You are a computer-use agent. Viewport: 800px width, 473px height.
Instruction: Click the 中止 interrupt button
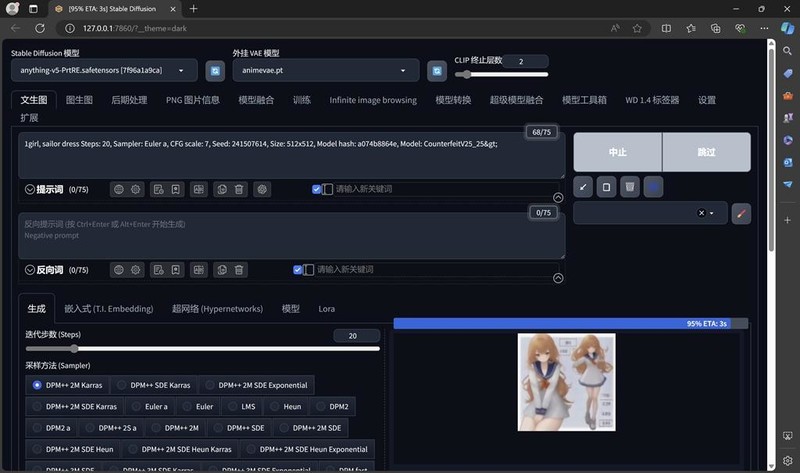(617, 152)
